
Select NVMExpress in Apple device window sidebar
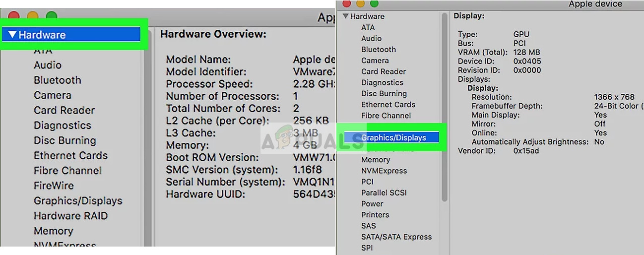pyautogui.click(x=384, y=171)
